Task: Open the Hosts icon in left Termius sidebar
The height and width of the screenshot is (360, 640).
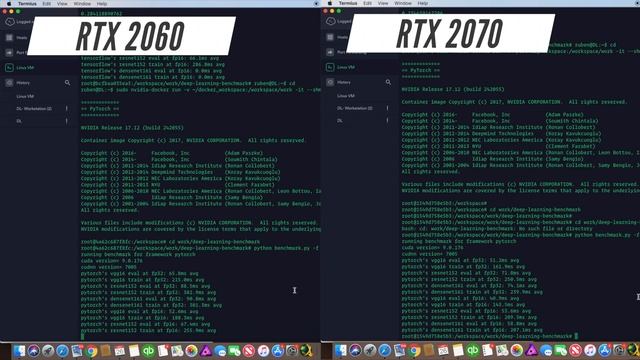Action: 9,38
